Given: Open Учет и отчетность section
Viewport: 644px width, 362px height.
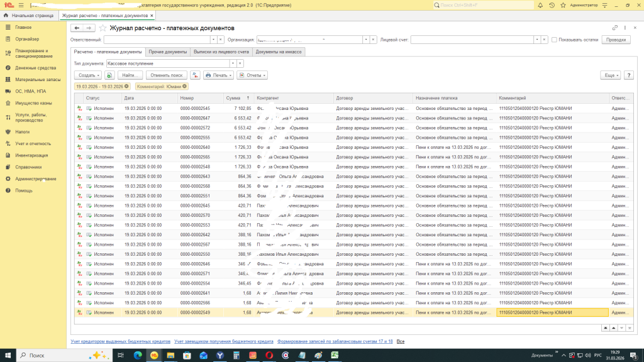Looking at the screenshot, I should click(x=33, y=144).
